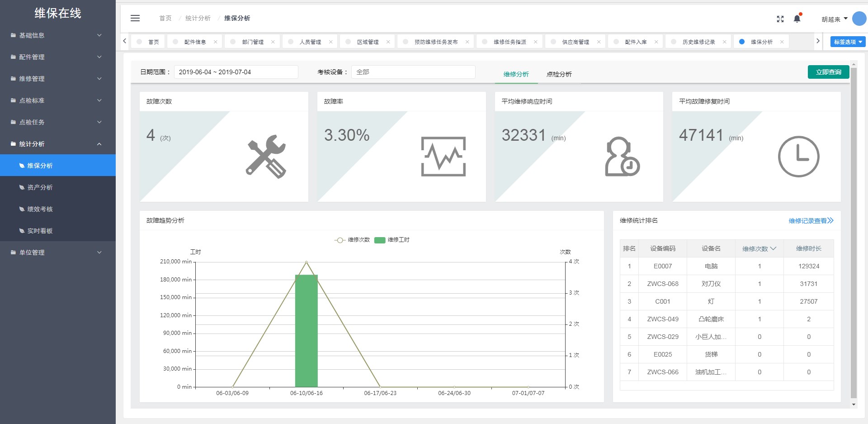Click the clock repair time icon
The width and height of the screenshot is (868, 424).
pyautogui.click(x=799, y=157)
